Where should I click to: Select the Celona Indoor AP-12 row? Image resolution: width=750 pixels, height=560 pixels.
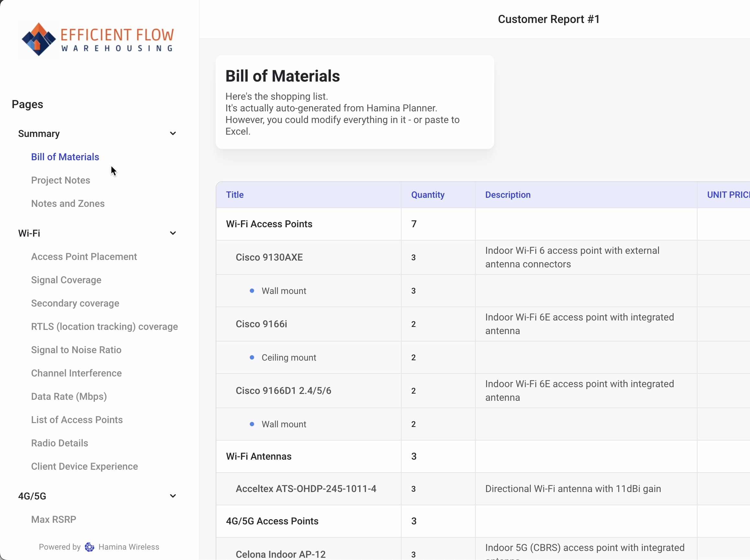pos(281,554)
